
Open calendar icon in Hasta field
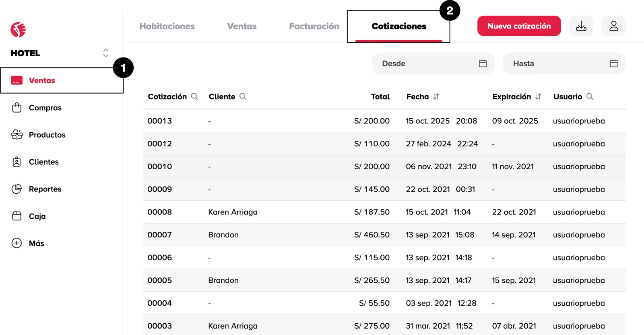(613, 64)
